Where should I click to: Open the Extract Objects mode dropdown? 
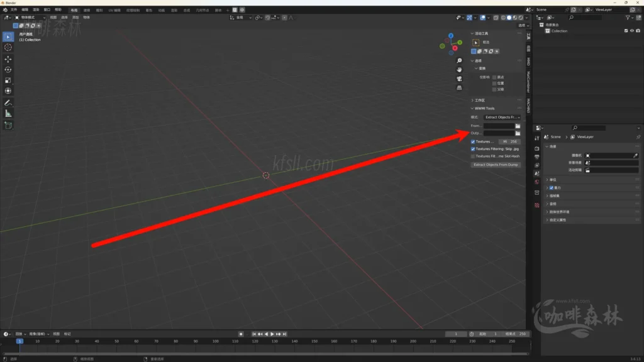pyautogui.click(x=502, y=118)
